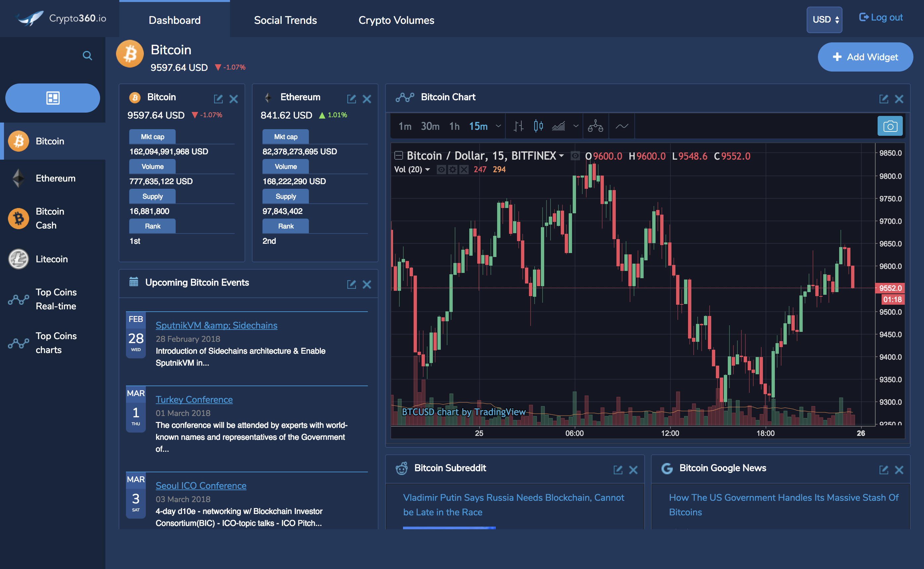924x569 pixels.
Task: Edit the Bitcoin Subreddit widget
Action: pos(618,470)
